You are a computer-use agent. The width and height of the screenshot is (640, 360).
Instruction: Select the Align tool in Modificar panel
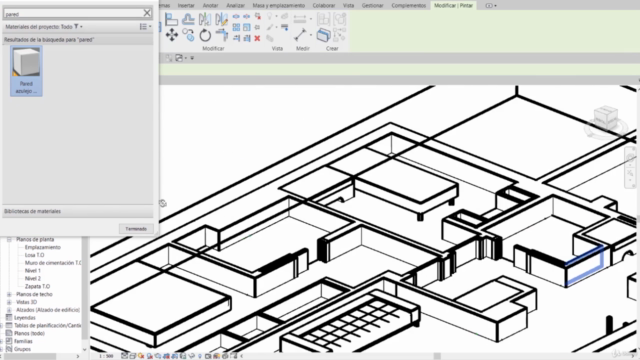[171, 19]
